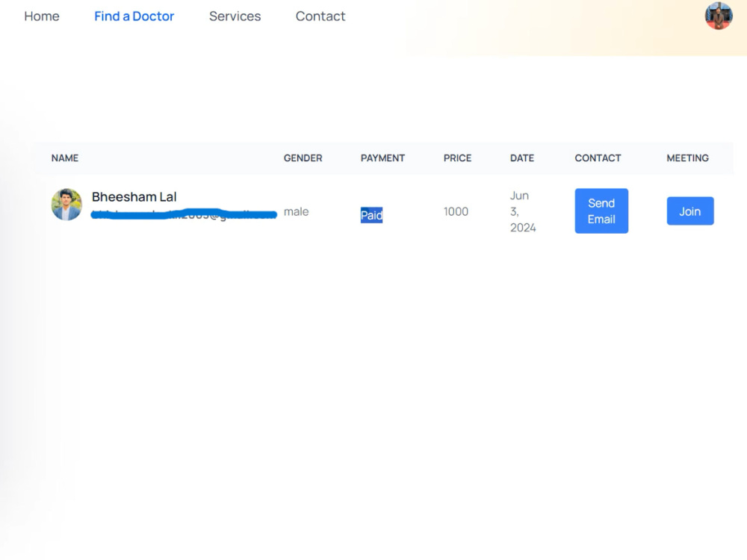Join the meeting with Bheesham Lal
This screenshot has width=747, height=560.
(x=689, y=211)
